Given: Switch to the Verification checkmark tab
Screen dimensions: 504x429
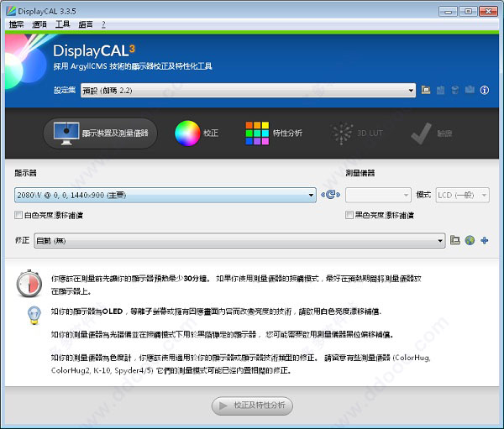Looking at the screenshot, I should (x=432, y=133).
